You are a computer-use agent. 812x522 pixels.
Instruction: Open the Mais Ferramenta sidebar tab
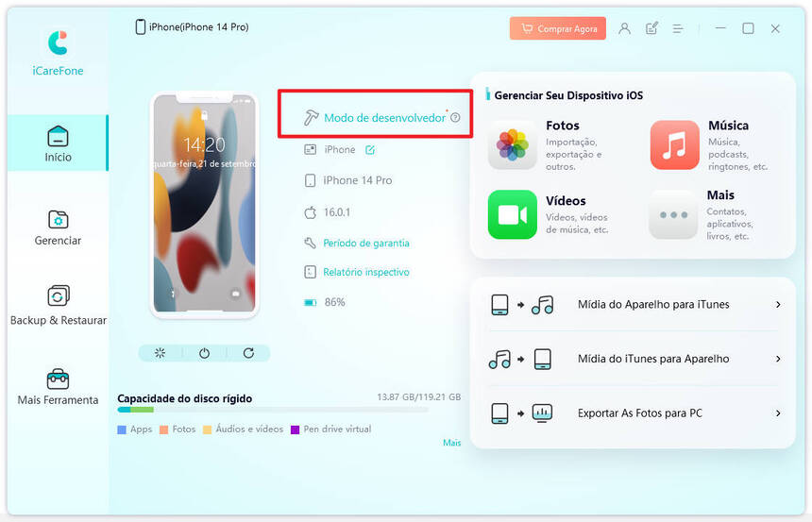pyautogui.click(x=58, y=387)
